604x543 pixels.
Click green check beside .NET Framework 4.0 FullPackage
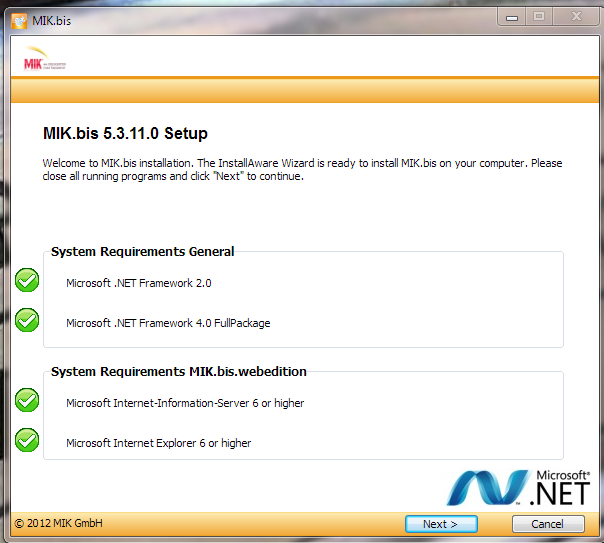[27, 320]
